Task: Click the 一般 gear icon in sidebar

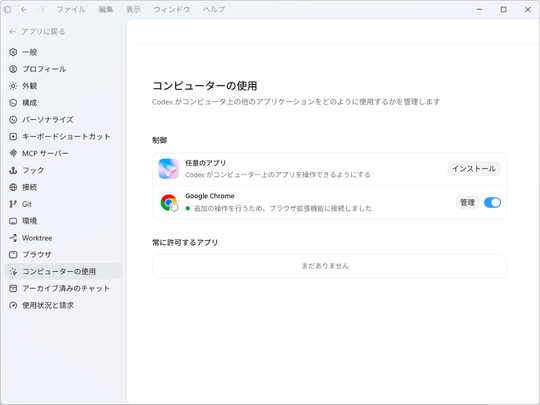Action: tap(13, 52)
